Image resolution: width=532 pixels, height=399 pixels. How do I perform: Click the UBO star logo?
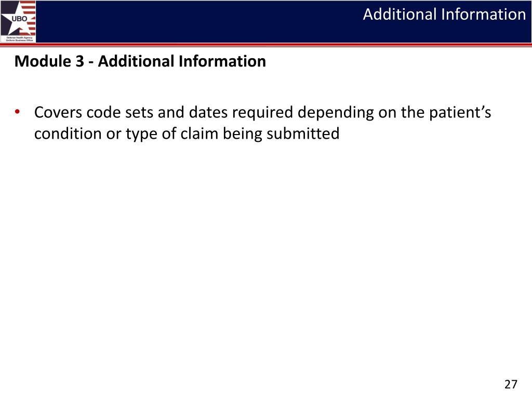click(x=18, y=21)
